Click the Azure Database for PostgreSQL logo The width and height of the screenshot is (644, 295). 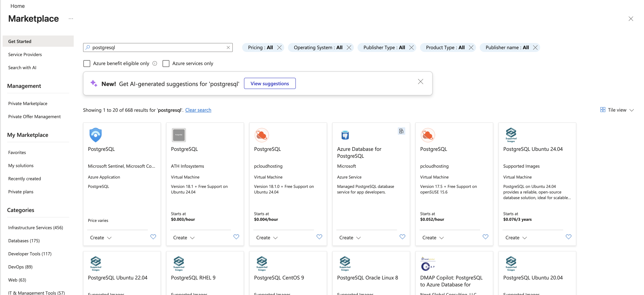(345, 135)
